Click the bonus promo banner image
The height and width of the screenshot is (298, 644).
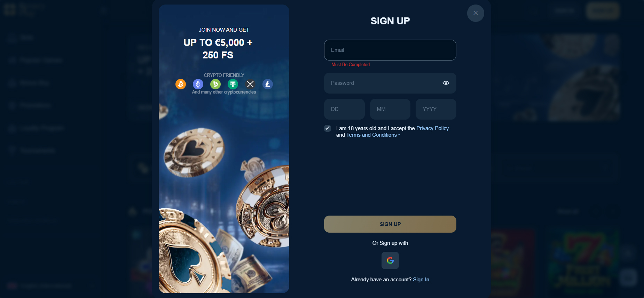(x=224, y=149)
